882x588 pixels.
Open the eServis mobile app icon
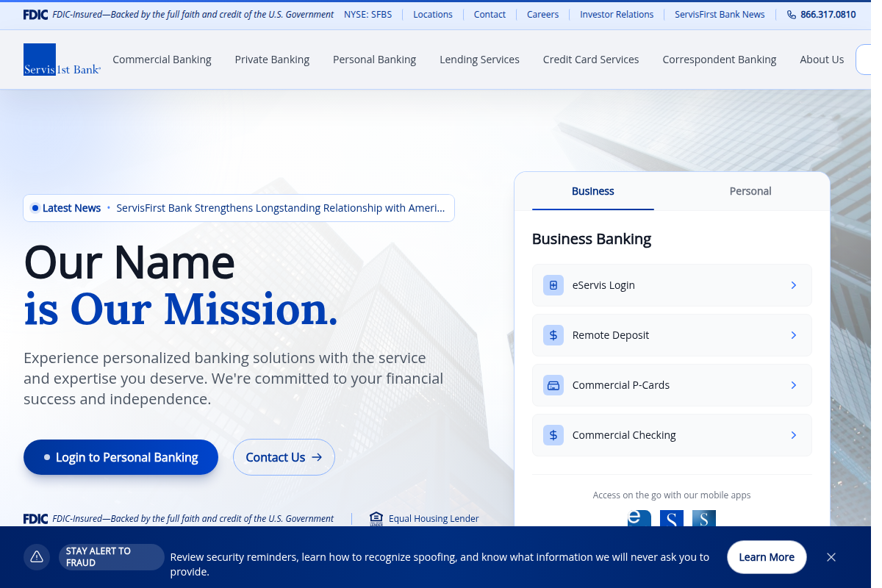pyautogui.click(x=639, y=518)
